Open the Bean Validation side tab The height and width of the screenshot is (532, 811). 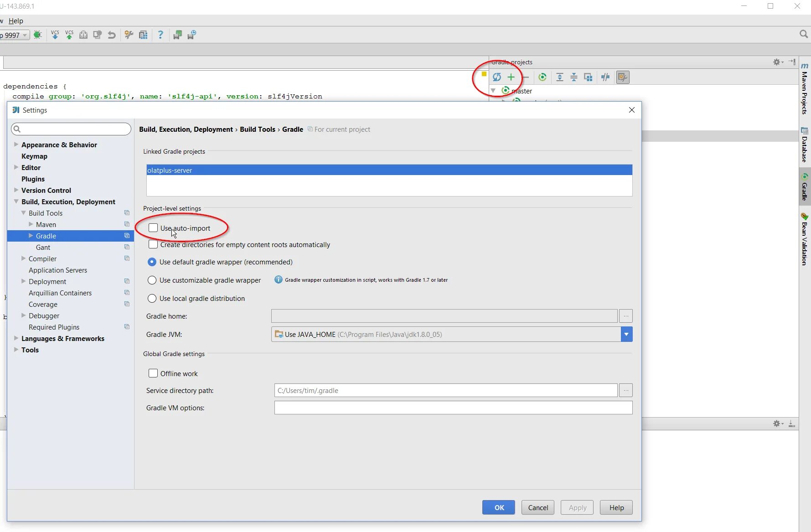[805, 239]
